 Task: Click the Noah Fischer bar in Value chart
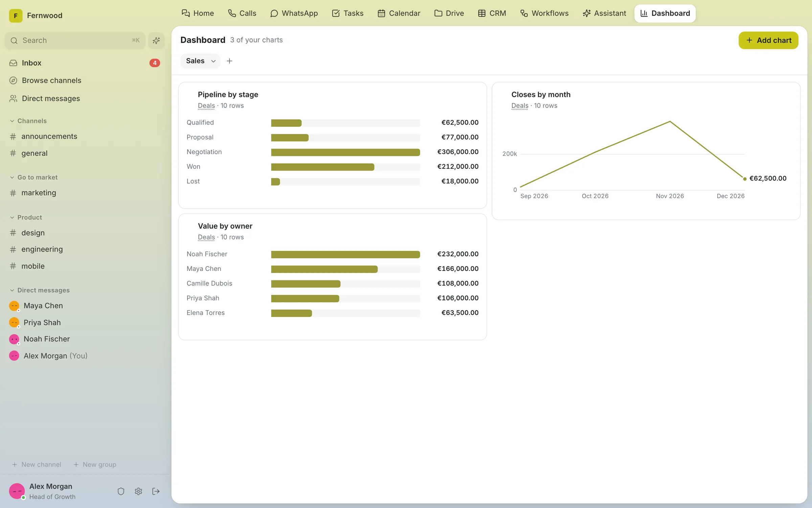point(345,254)
